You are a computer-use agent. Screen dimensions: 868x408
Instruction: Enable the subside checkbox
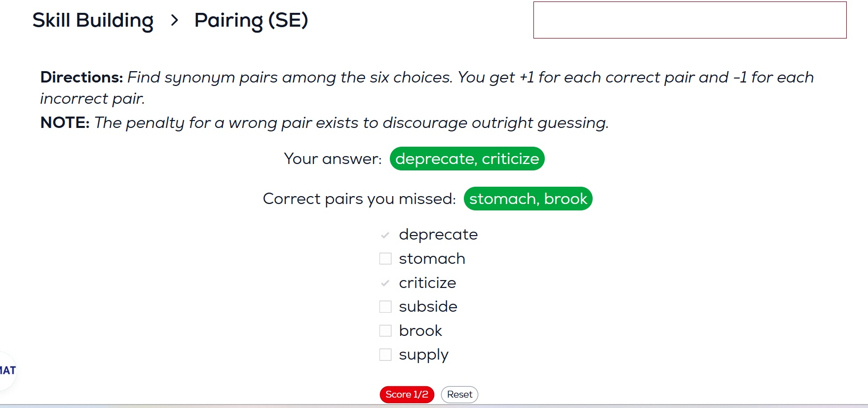tap(385, 307)
